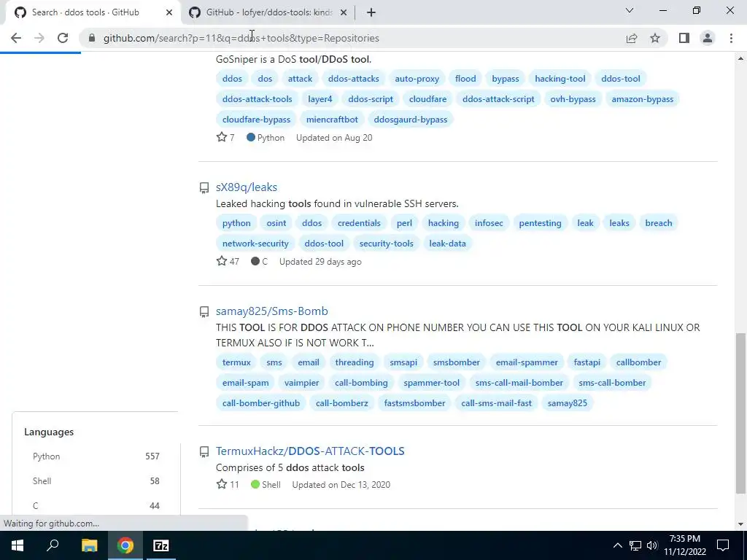
Task: Open the samay825/Sms-Bomb repository
Action: (x=271, y=311)
